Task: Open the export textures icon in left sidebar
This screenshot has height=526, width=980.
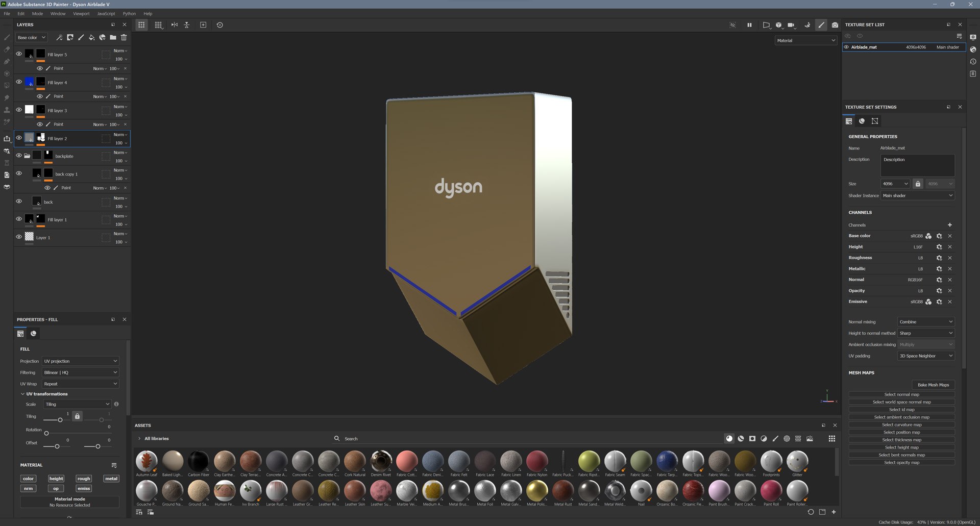Action: coord(7,138)
